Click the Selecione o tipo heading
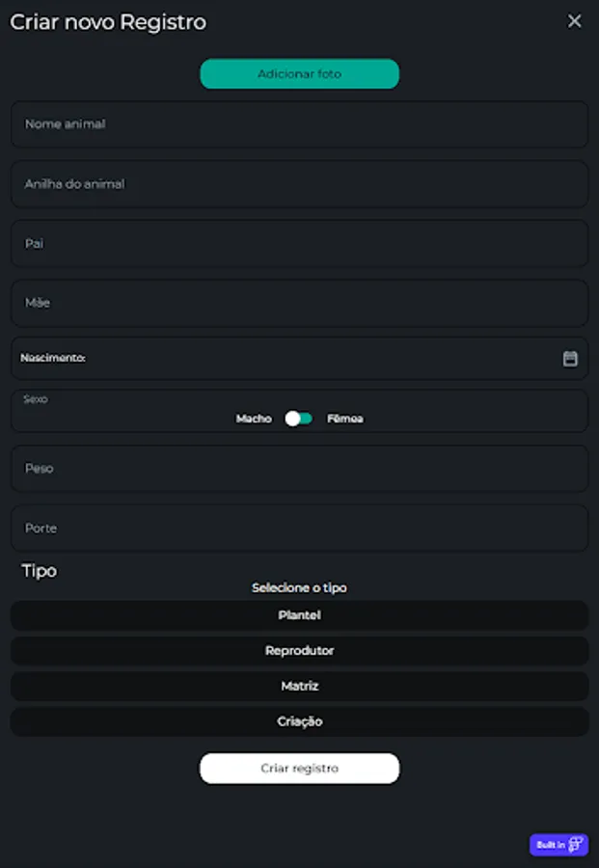Image resolution: width=599 pixels, height=868 pixels. [299, 587]
